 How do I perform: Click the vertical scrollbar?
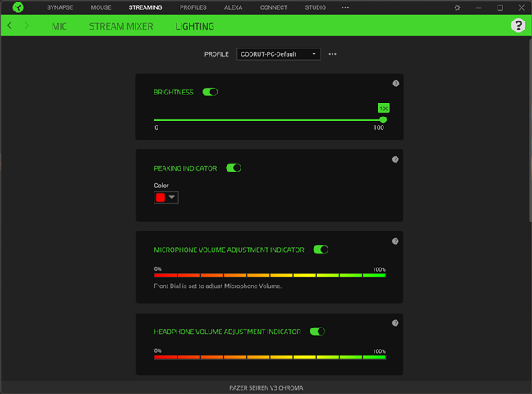tap(530, 131)
